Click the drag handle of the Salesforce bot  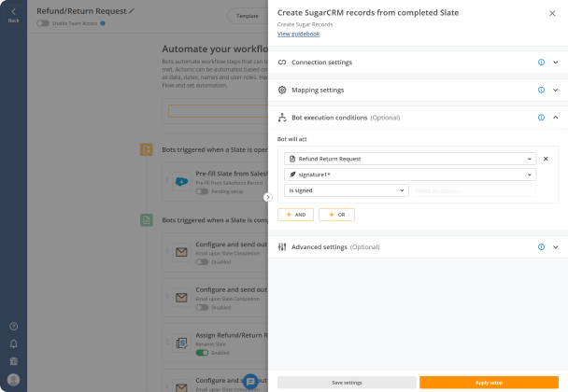pos(167,180)
